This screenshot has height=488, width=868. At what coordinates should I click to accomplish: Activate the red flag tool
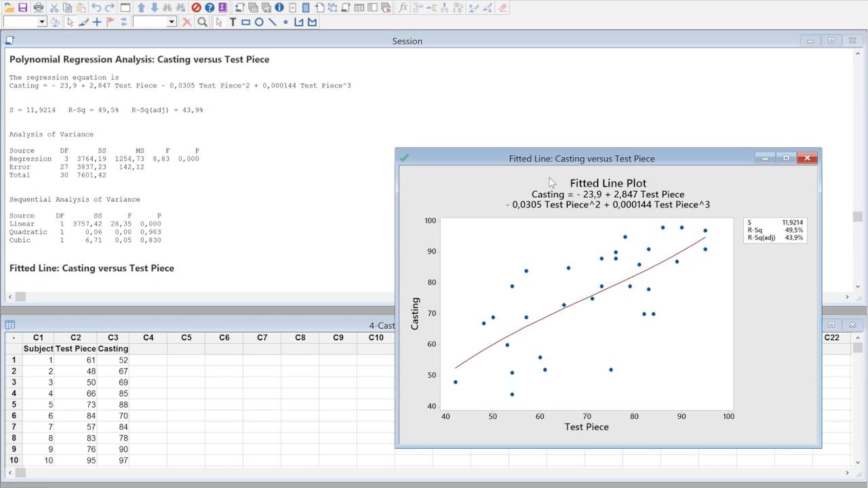[x=111, y=22]
